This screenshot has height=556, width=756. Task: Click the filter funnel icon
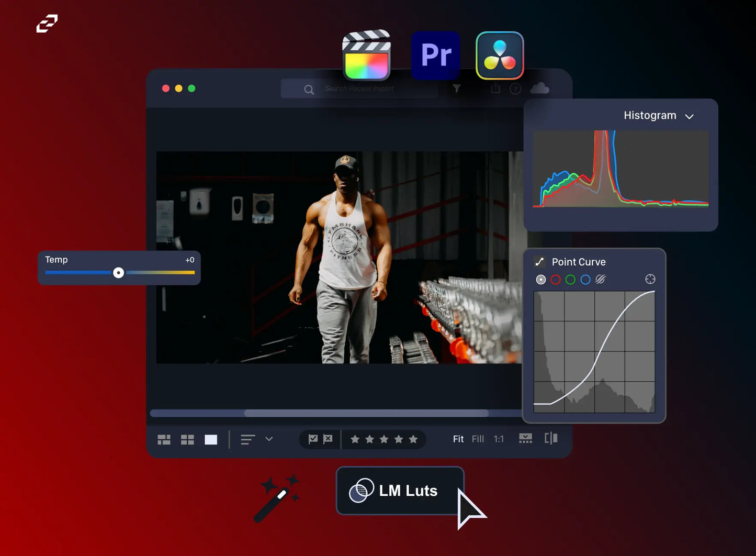[457, 89]
